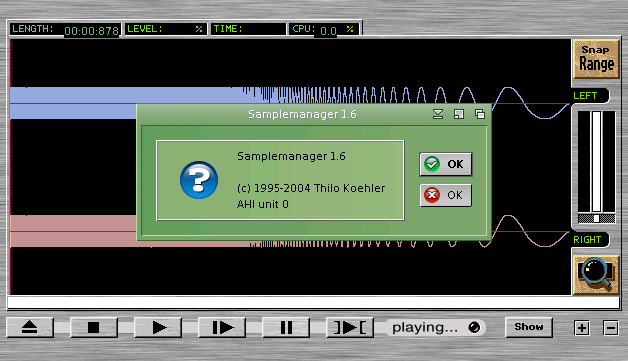
Task: Click the copyright Thilo Koehler text
Action: tap(311, 188)
